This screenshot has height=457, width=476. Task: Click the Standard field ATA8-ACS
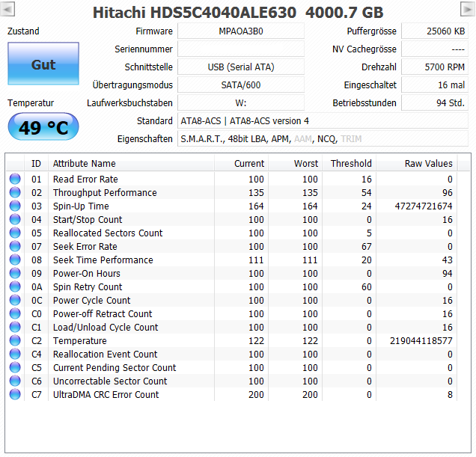pos(323,120)
